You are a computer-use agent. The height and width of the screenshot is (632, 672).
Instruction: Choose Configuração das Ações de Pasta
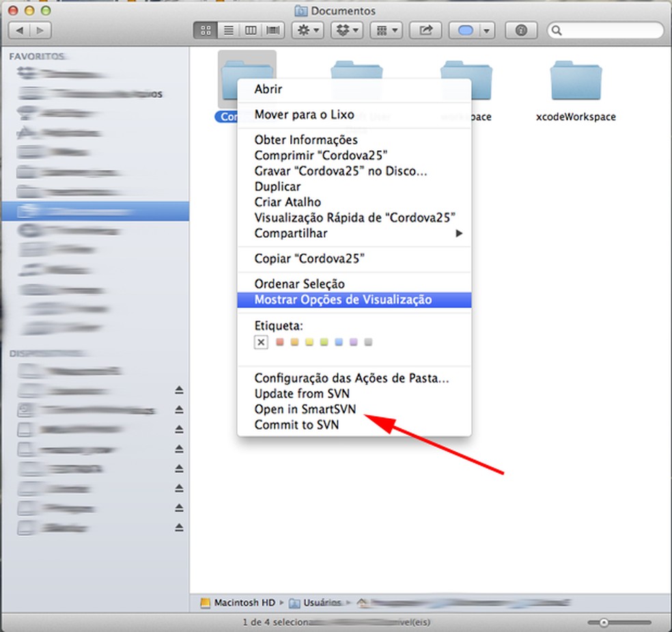(354, 378)
